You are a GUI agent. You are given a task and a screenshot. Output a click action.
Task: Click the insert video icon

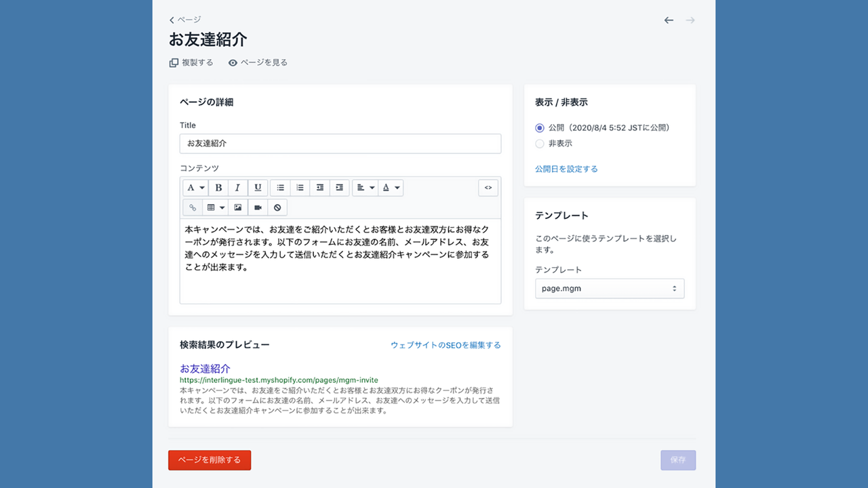[x=258, y=207]
